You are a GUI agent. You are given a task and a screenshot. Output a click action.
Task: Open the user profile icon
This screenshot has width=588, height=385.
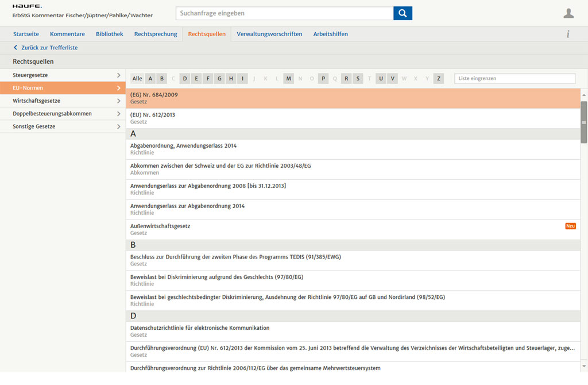click(568, 13)
